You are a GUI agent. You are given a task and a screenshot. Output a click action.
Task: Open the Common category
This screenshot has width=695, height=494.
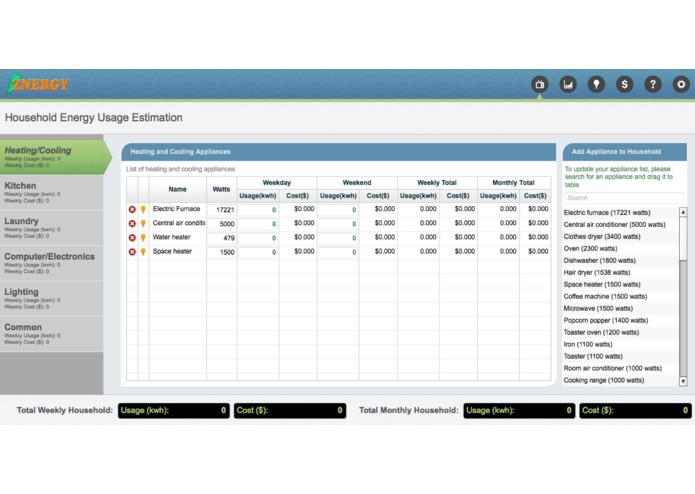51,334
